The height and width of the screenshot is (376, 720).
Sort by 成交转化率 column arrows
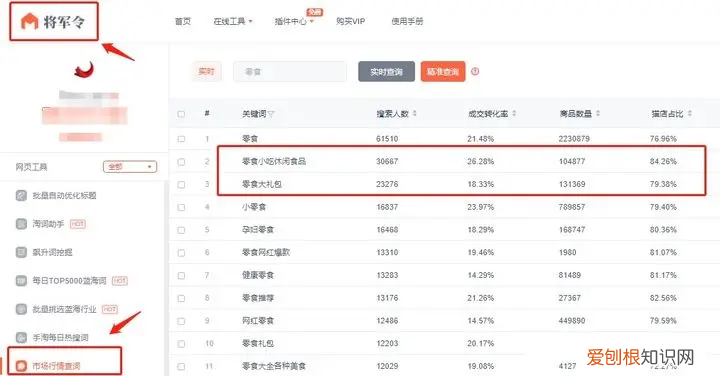pos(514,113)
